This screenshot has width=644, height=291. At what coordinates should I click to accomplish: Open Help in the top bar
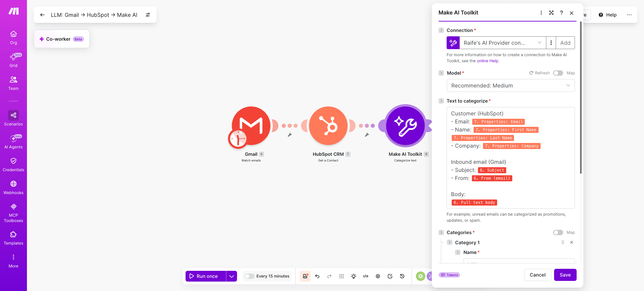[608, 15]
